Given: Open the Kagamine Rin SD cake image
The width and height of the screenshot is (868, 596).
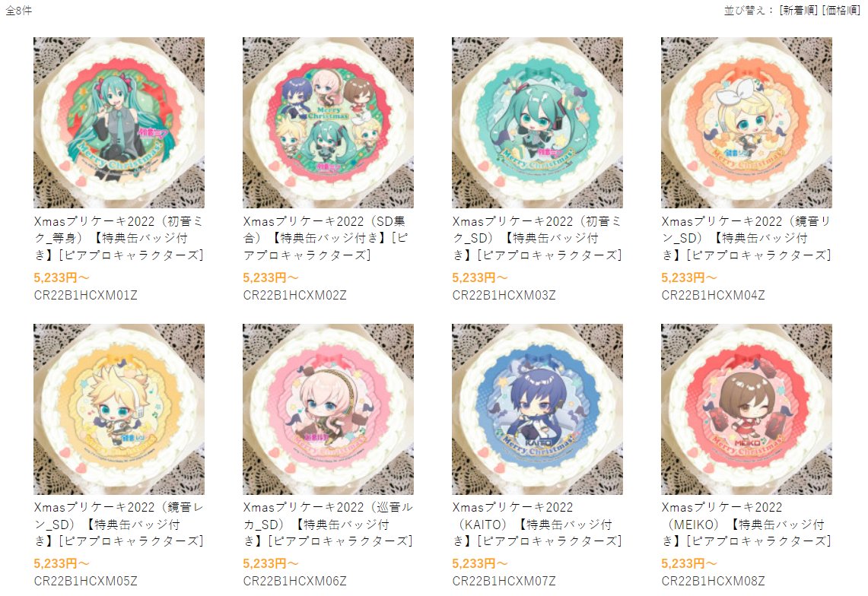Looking at the screenshot, I should 747,123.
